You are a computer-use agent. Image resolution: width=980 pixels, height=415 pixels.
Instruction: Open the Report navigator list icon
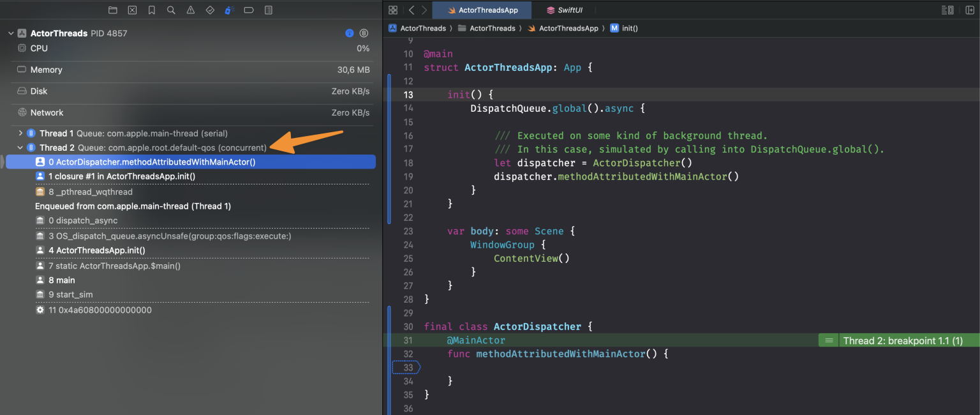point(268,10)
